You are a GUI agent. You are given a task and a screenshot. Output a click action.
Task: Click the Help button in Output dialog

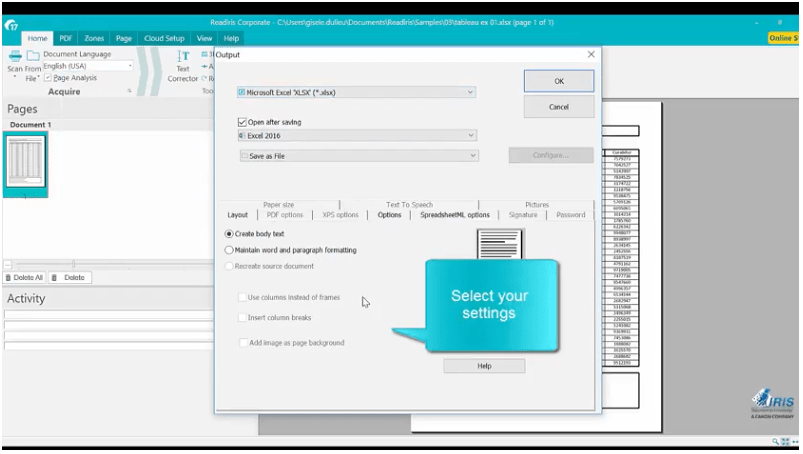[484, 366]
